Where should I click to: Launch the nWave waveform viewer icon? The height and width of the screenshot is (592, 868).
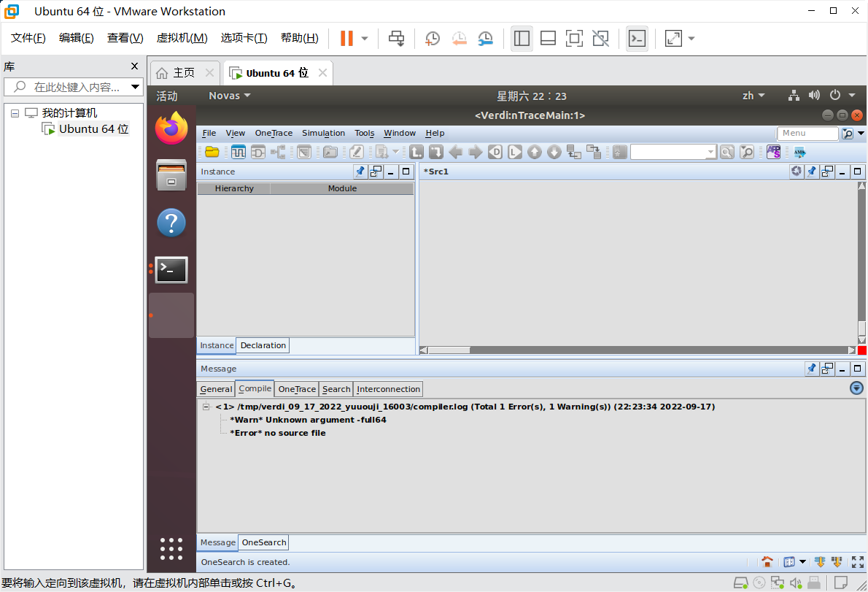tap(239, 151)
